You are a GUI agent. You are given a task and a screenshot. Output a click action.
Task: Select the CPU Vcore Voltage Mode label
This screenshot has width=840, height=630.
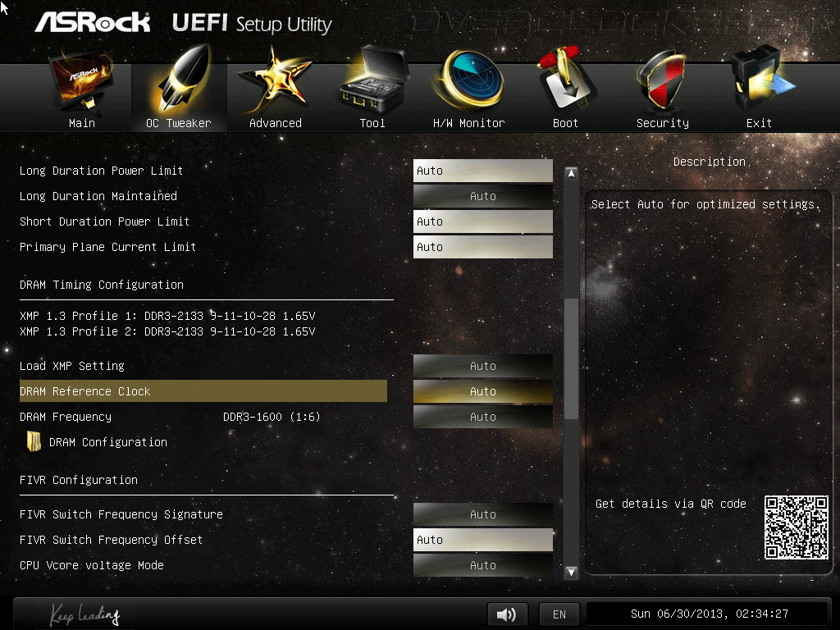click(x=92, y=565)
